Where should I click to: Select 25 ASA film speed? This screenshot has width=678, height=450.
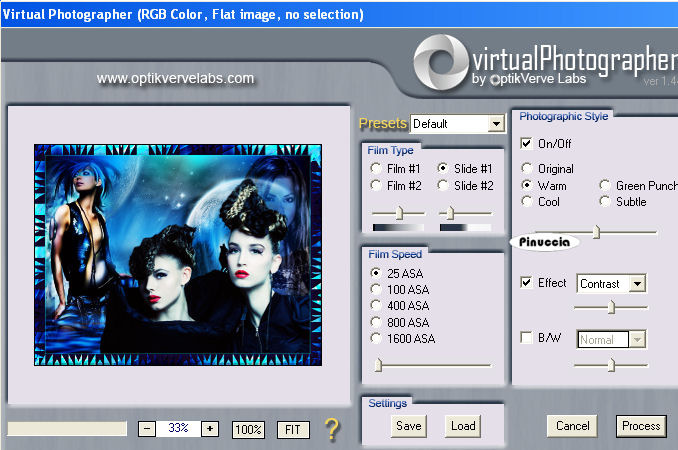[376, 273]
